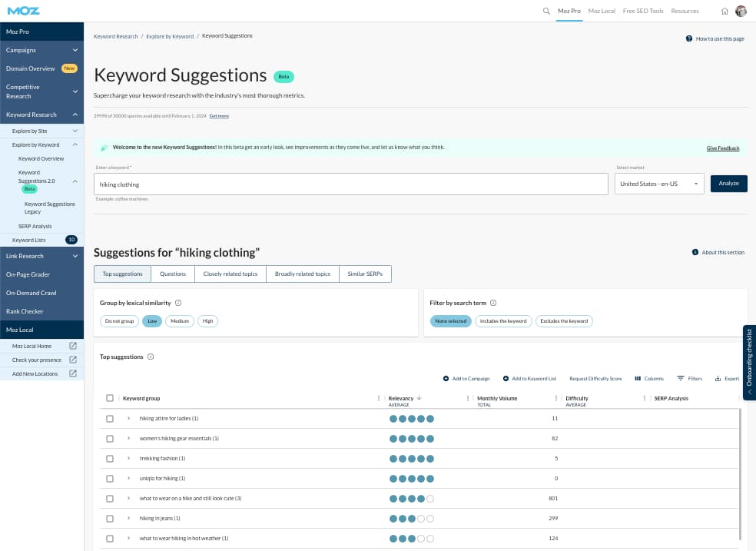Image resolution: width=756 pixels, height=551 pixels.
Task: Click the Columns icon in table toolbar
Action: [638, 379]
